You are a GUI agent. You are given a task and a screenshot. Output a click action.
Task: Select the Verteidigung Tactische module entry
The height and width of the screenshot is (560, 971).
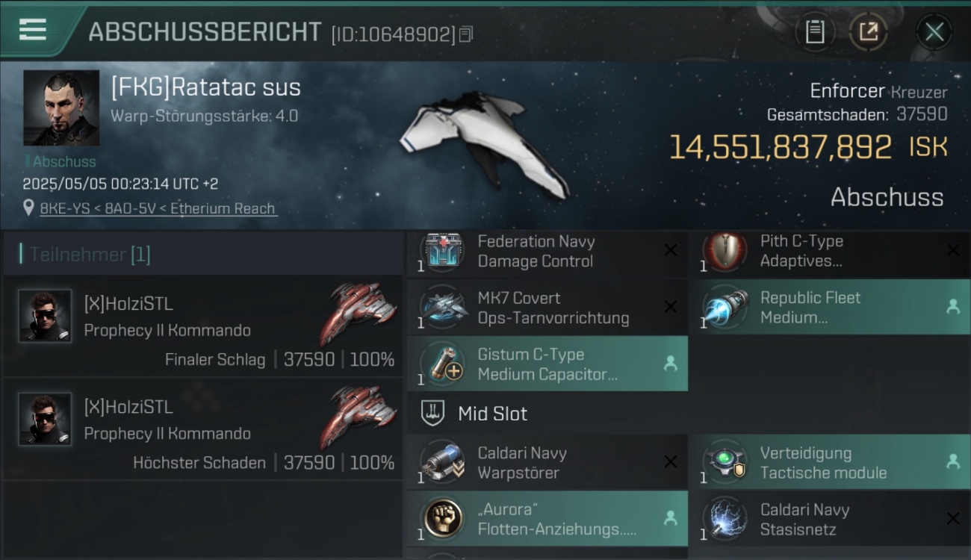coord(829,462)
